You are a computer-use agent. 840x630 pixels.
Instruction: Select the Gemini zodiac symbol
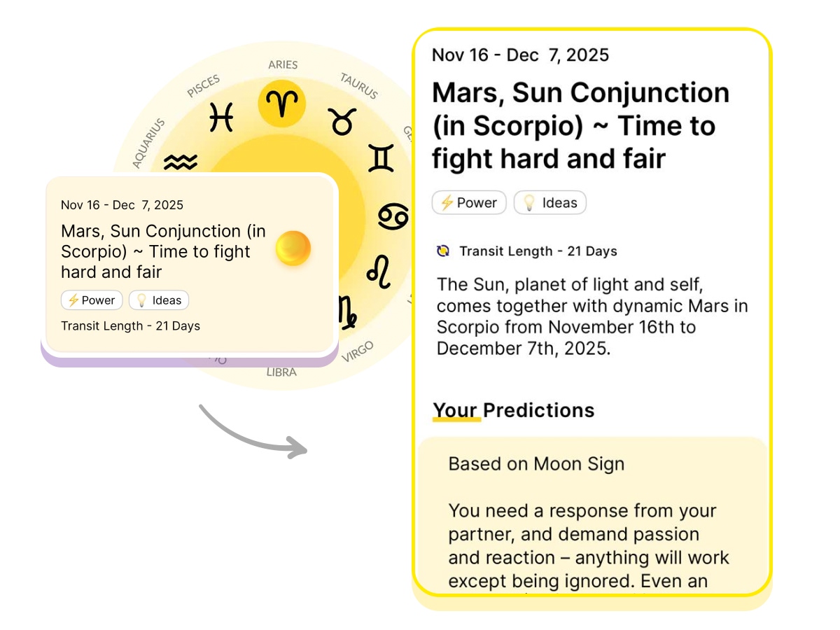tap(381, 159)
